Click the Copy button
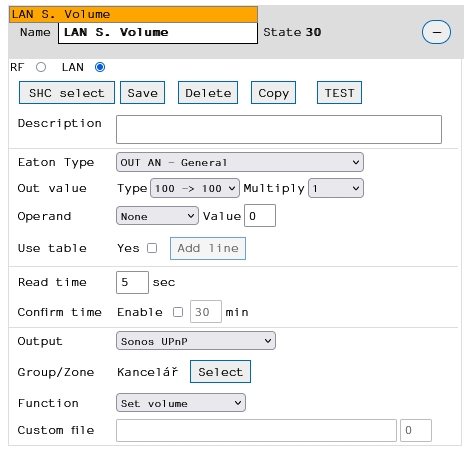Image resolution: width=469 pixels, height=452 pixels. (x=273, y=93)
